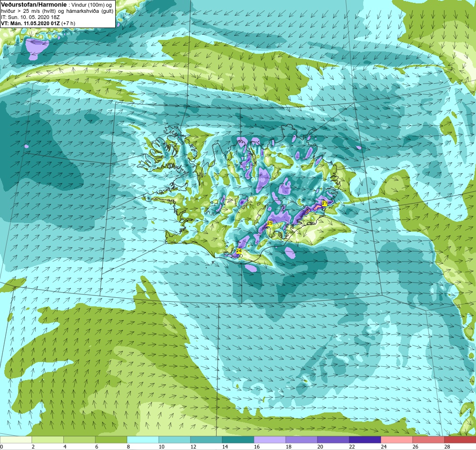
Task: Click the yellow gust label 26
Action: pyautogui.click(x=239, y=251)
